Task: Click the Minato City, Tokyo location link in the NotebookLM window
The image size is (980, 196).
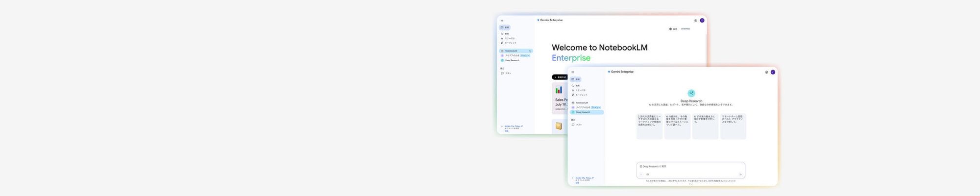Action: point(514,126)
